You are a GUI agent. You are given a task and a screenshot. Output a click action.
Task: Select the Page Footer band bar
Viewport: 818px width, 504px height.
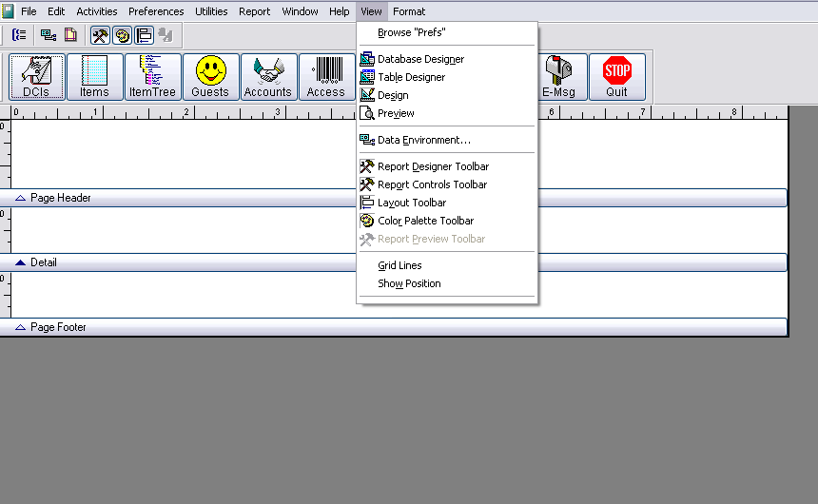coord(394,327)
